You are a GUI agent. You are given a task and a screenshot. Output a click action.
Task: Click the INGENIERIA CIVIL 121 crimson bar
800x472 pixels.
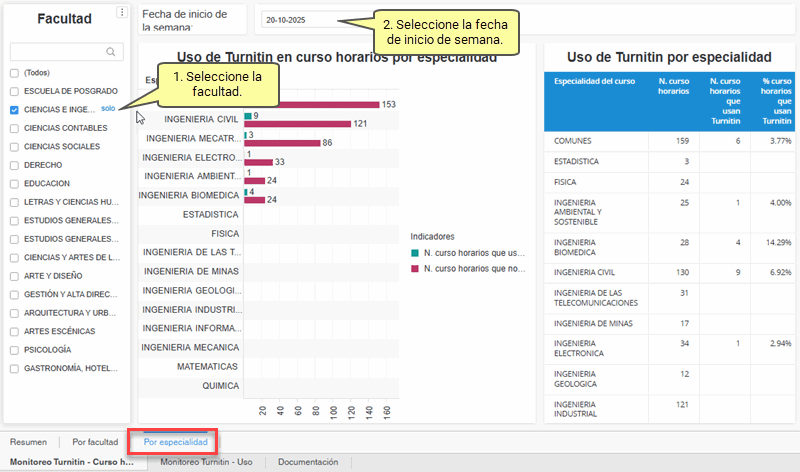coord(297,124)
